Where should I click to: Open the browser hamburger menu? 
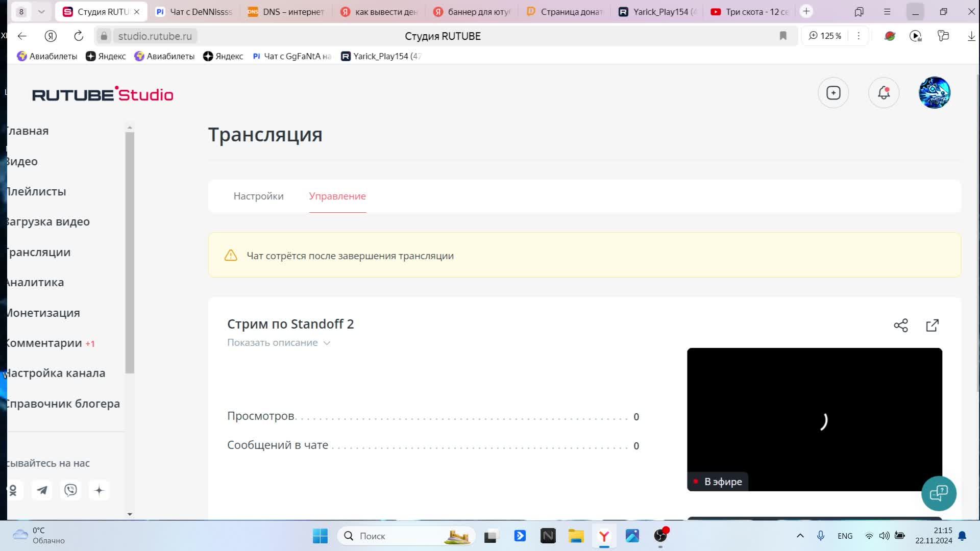(x=887, y=11)
